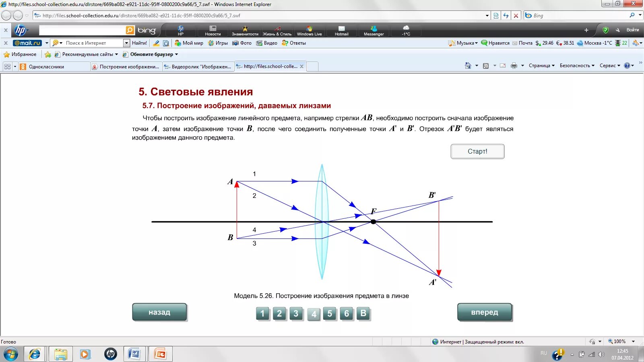Click Войти sign-in link
The width and height of the screenshot is (644, 362).
point(633,30)
